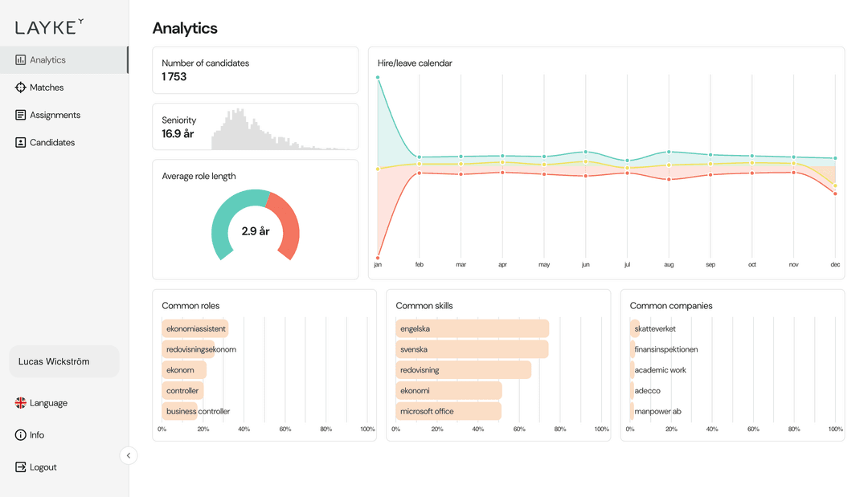Click the Logout label
The height and width of the screenshot is (497, 868).
coord(43,466)
